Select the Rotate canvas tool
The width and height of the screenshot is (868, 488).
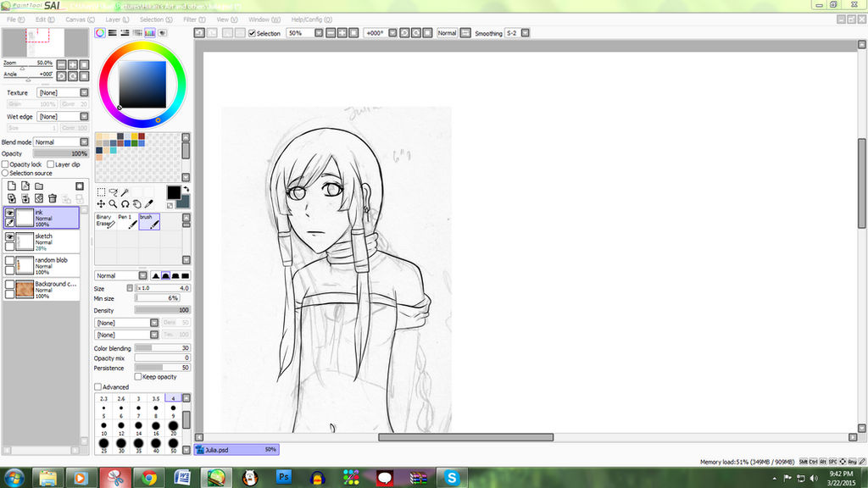point(125,203)
